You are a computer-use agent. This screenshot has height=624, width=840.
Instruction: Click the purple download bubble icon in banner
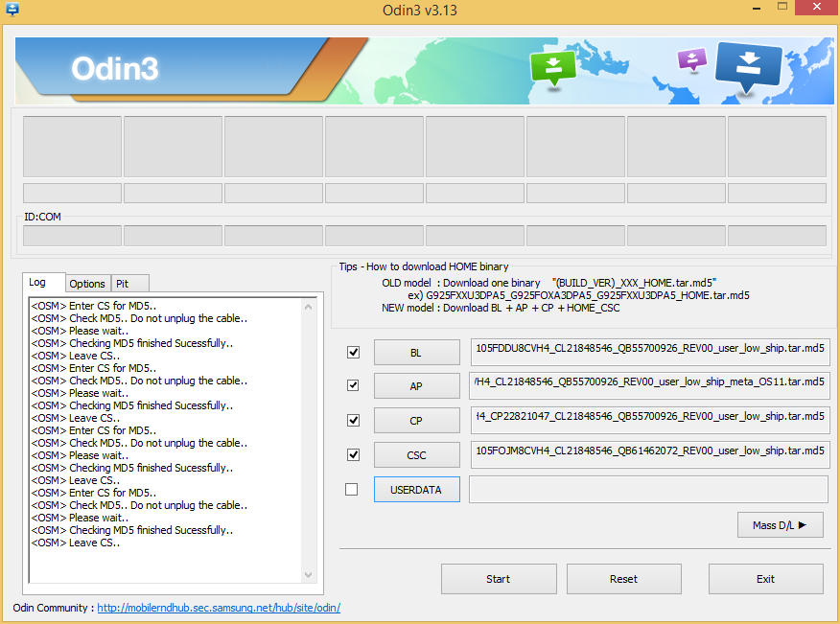692,59
